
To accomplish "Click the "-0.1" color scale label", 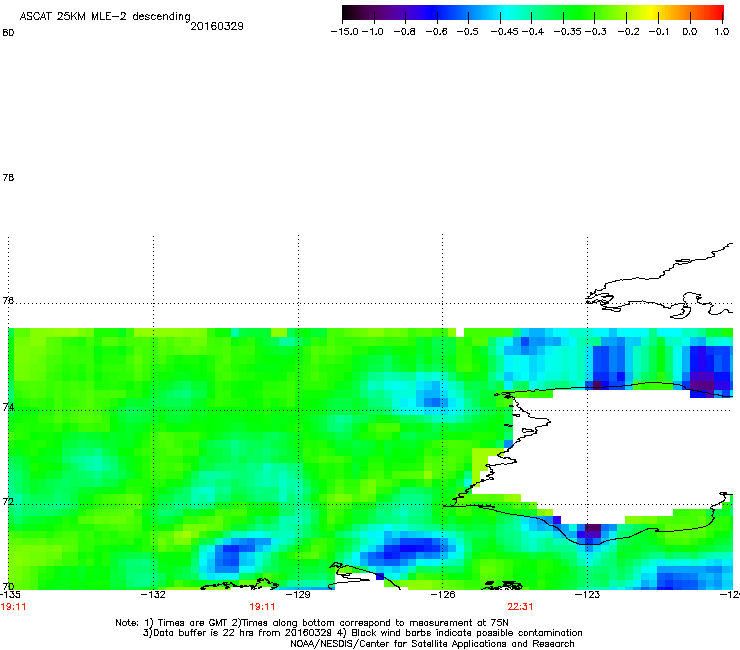I will point(659,32).
